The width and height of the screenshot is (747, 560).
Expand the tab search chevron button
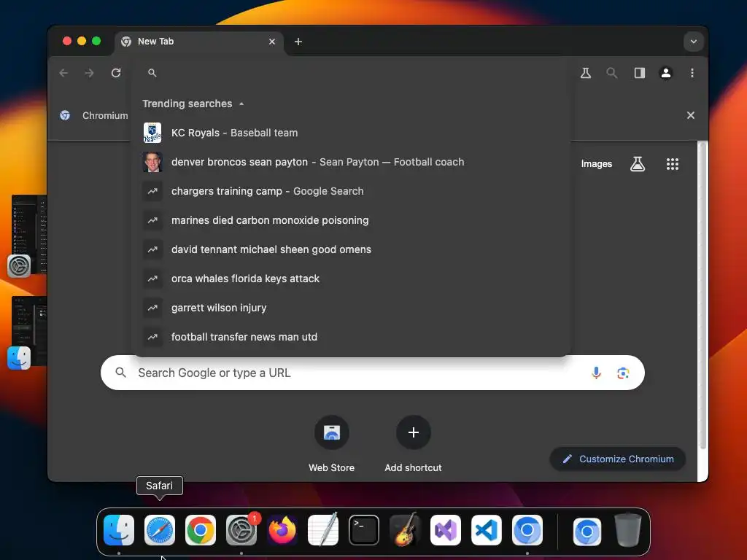tap(694, 42)
